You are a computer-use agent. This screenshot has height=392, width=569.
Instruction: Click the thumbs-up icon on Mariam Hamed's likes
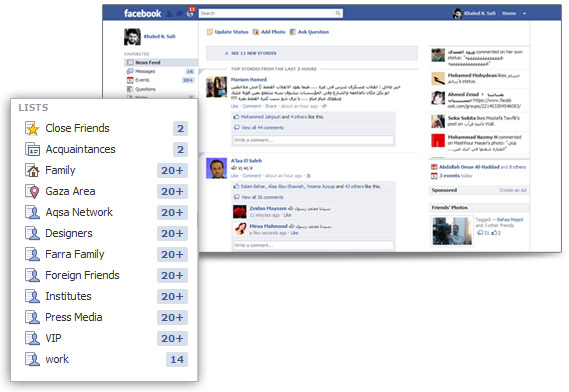(236, 117)
